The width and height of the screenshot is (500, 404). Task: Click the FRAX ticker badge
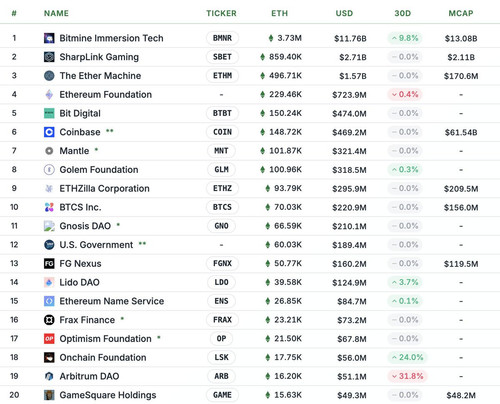point(222,320)
